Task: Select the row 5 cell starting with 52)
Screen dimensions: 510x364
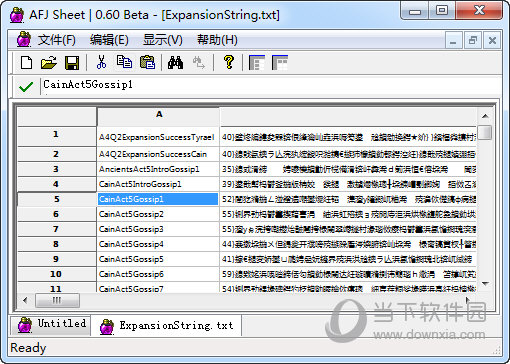Action: [x=348, y=199]
